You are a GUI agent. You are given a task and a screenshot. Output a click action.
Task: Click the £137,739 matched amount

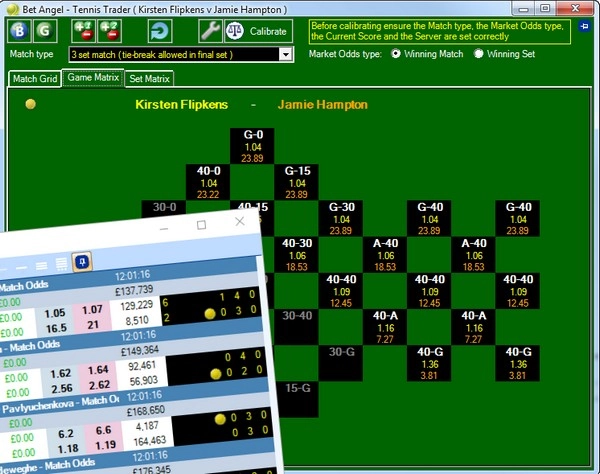(134, 291)
